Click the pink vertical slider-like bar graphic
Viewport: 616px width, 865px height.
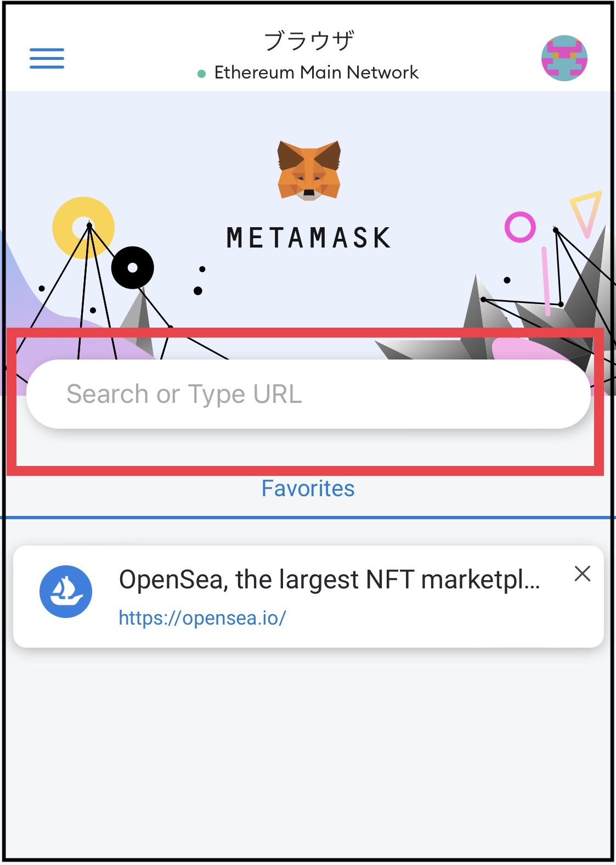coord(546,281)
